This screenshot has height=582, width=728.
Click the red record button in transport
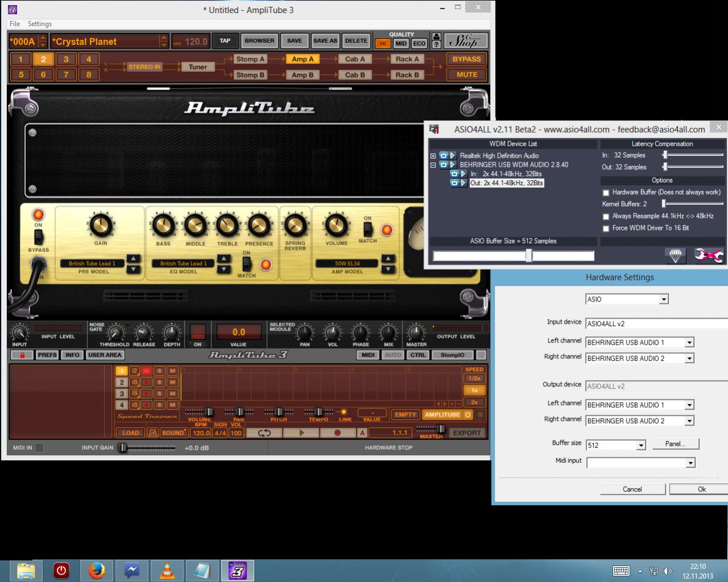[337, 433]
